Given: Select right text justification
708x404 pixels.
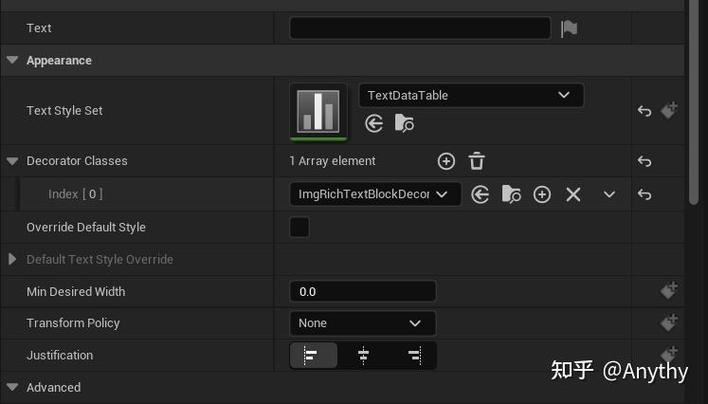Looking at the screenshot, I should 413,355.
